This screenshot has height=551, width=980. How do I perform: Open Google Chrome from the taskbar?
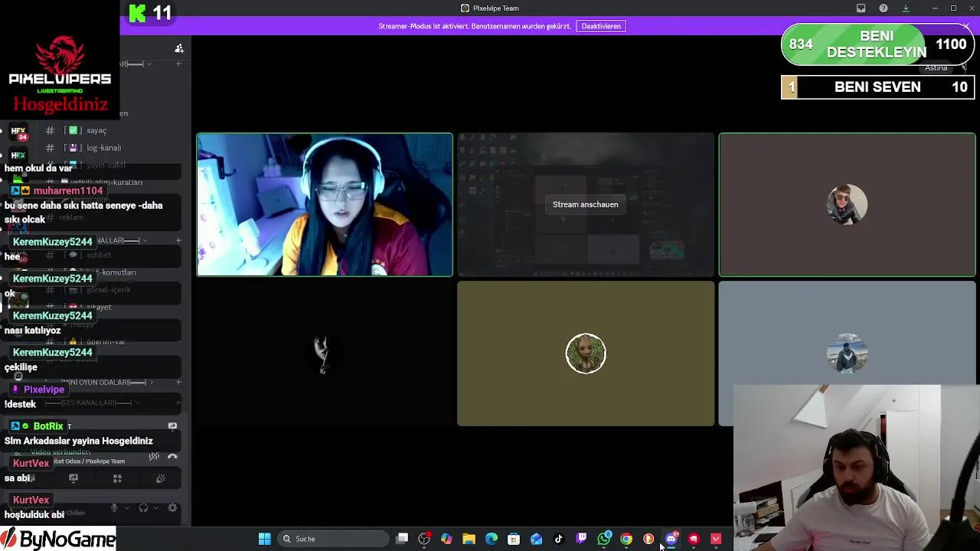[x=626, y=539]
